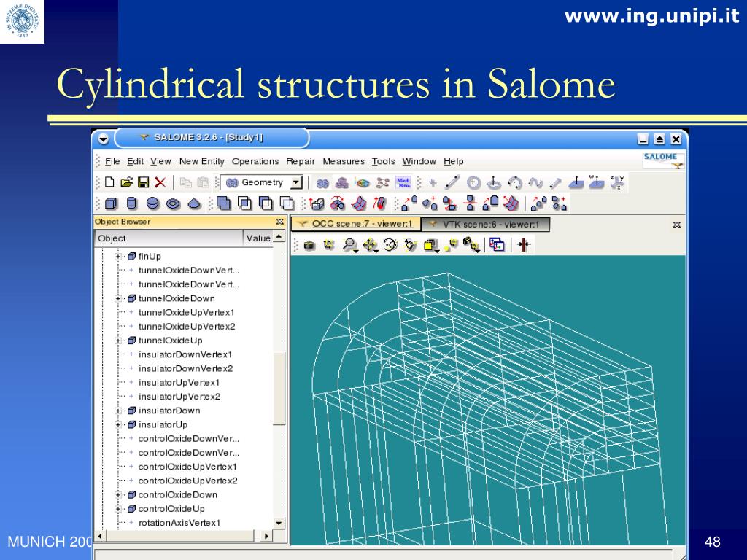Expand the insulatorDown tree node
Image resolution: width=747 pixels, height=560 pixels.
[118, 411]
